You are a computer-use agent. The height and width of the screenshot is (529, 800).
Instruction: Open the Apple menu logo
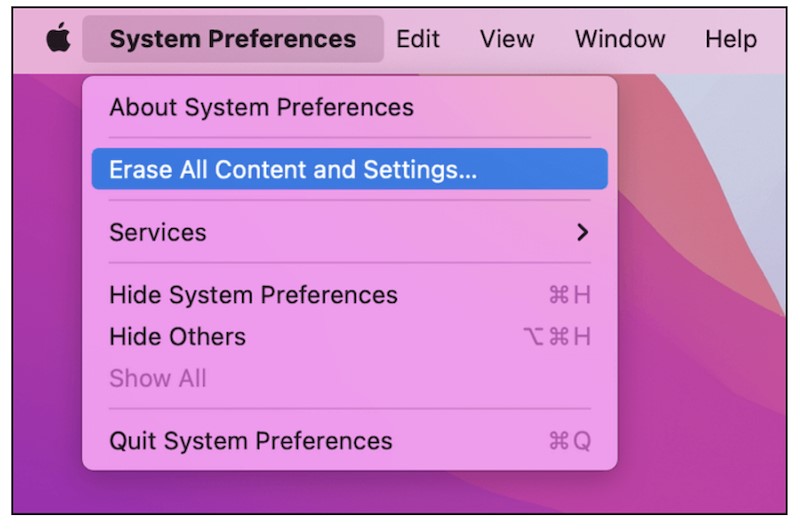[x=58, y=40]
